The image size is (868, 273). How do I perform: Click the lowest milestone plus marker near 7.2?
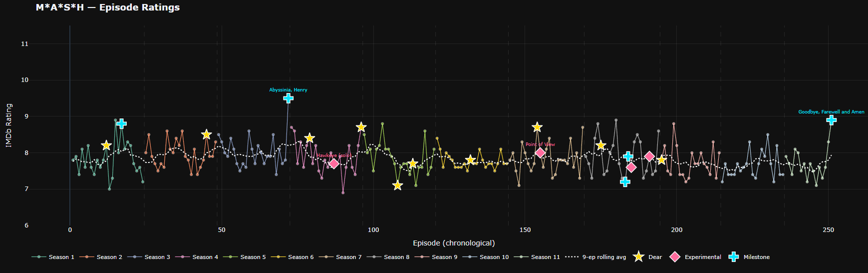[x=625, y=181]
